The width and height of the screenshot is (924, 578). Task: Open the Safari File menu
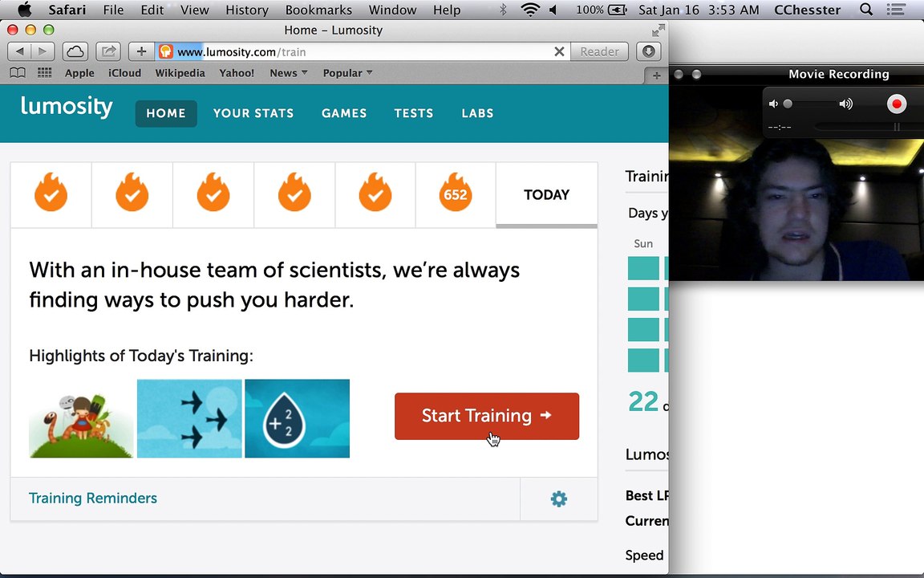(113, 10)
